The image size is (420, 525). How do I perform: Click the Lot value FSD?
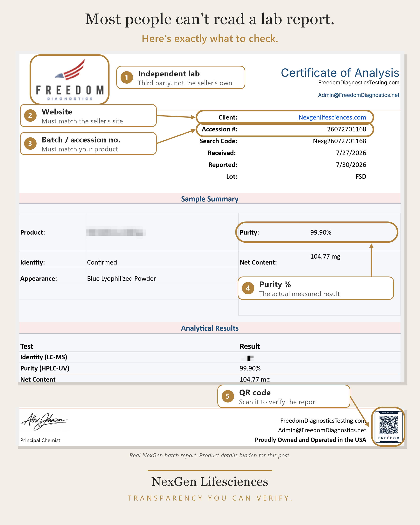[x=361, y=177]
